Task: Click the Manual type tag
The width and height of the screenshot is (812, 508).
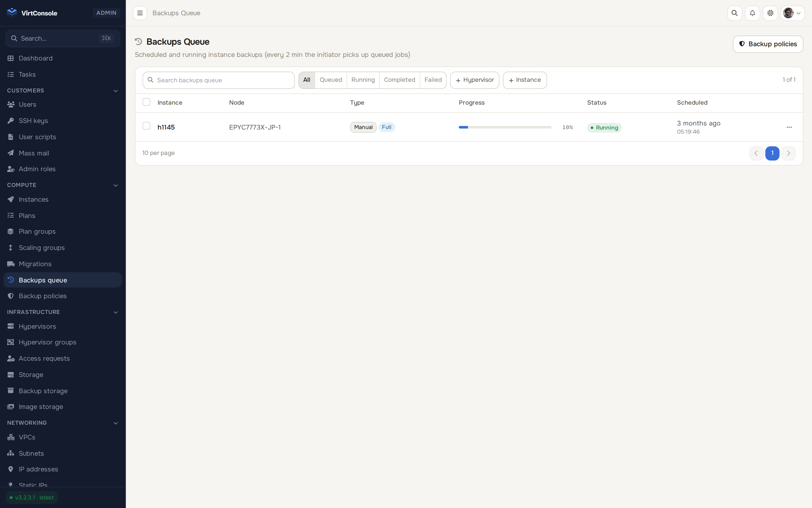Action: pos(363,127)
